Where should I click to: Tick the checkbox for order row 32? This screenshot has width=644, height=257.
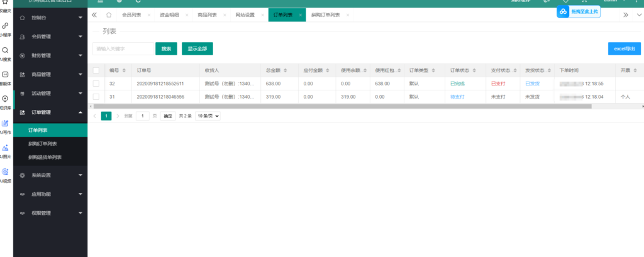click(x=96, y=84)
